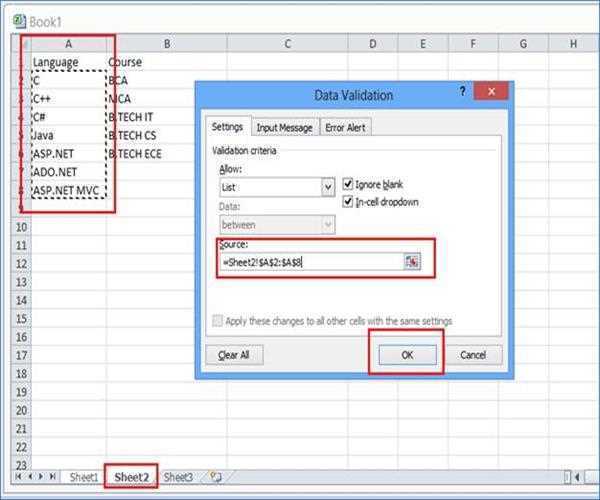Click the Clear All button
This screenshot has width=600, height=500.
pyautogui.click(x=233, y=355)
